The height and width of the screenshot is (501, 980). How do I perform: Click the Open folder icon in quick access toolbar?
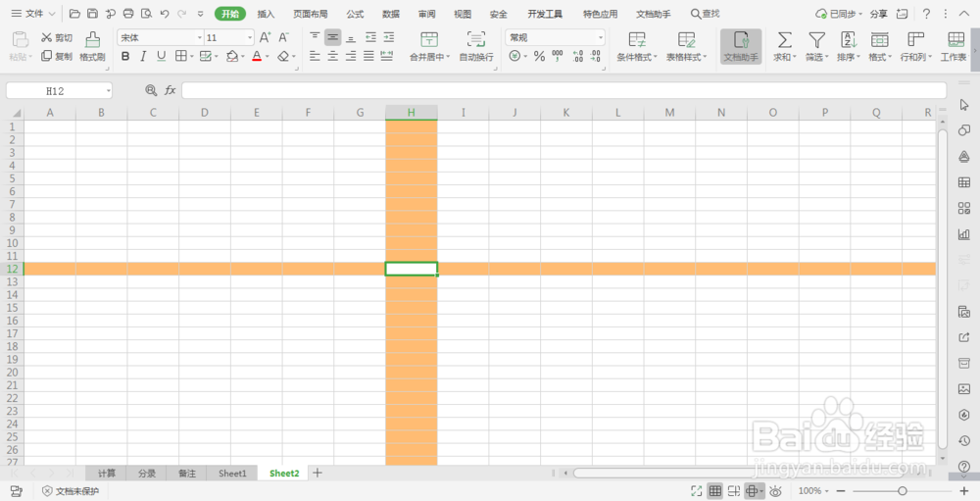(x=75, y=14)
